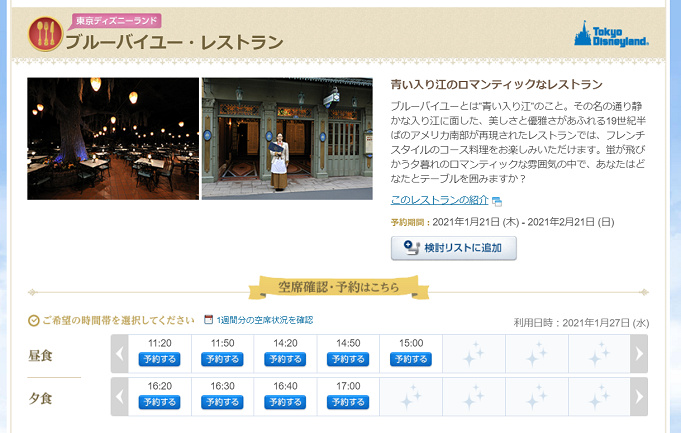Viewport: 681px width, 433px height.
Task: Open the dining room interior photo
Action: point(113,139)
